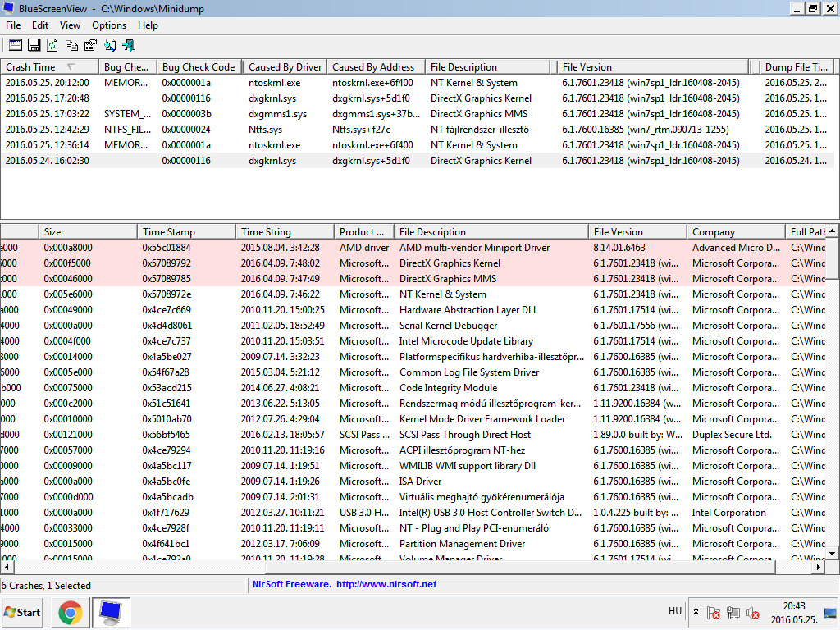The image size is (840, 630).
Task: Select crash at 2016.05.25. 12:36:14
Action: tap(417, 145)
